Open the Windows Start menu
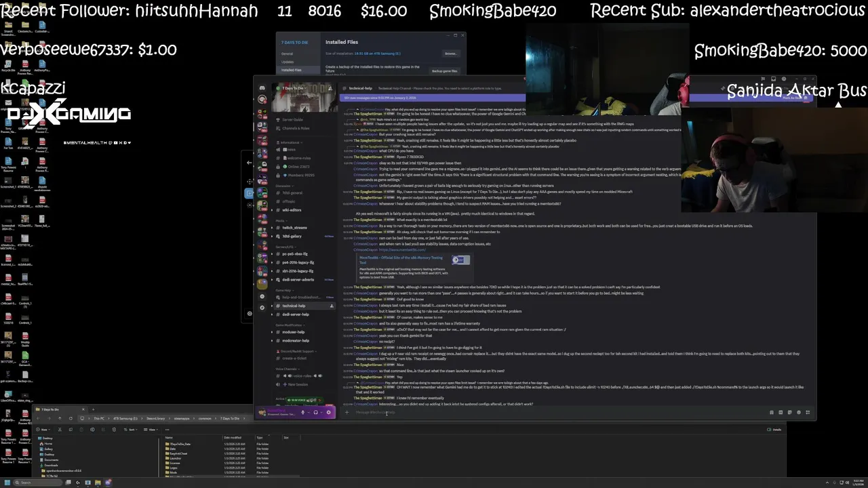Viewport: 868px width, 488px height. tap(7, 483)
